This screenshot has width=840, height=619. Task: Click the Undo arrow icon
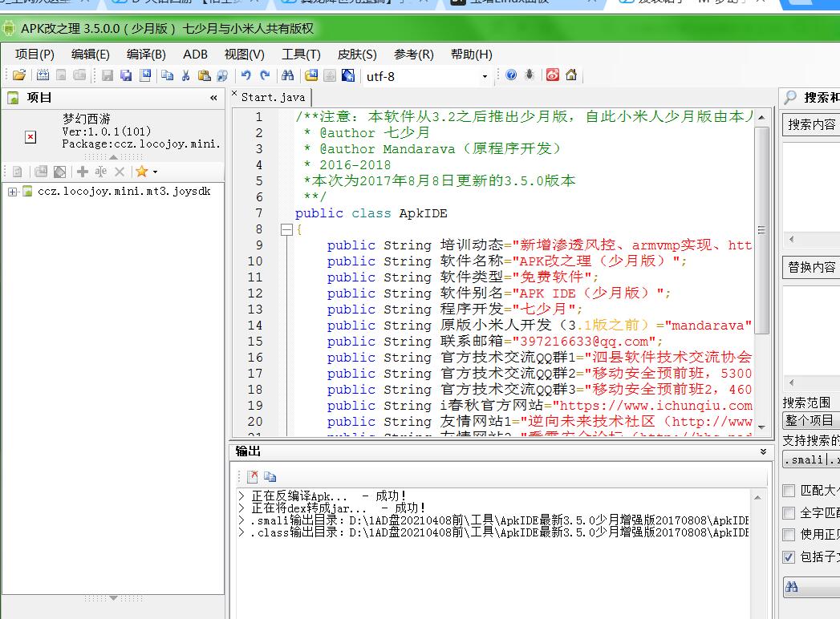(x=246, y=75)
